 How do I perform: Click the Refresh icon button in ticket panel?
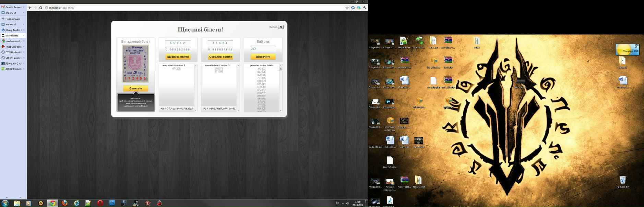click(281, 27)
